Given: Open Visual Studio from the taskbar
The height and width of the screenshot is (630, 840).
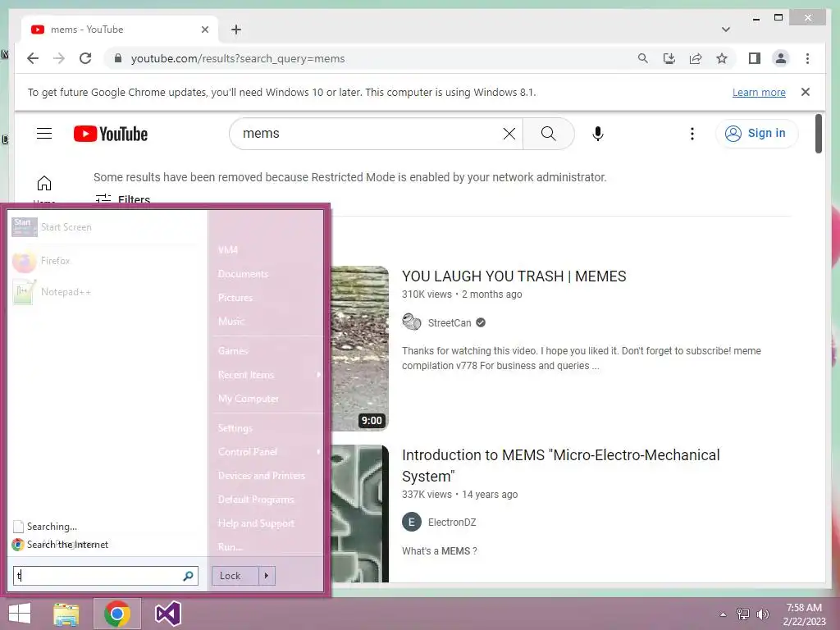Looking at the screenshot, I should pos(167,614).
